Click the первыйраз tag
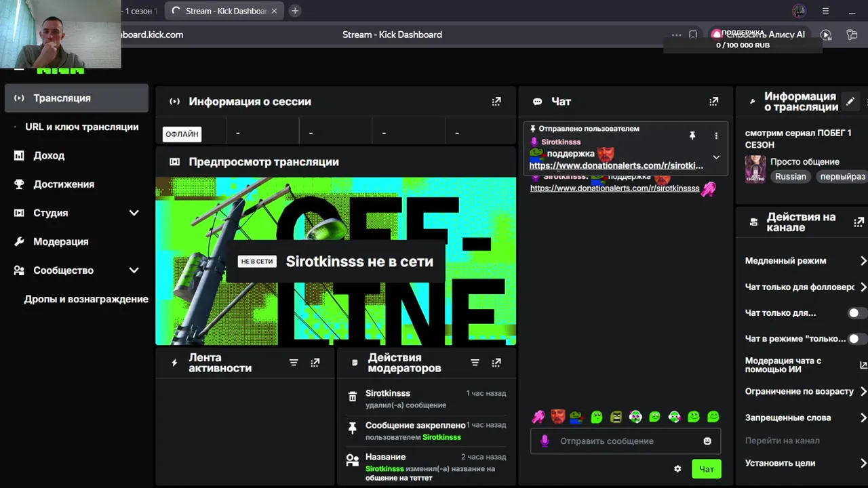The width and height of the screenshot is (868, 488). [842, 176]
